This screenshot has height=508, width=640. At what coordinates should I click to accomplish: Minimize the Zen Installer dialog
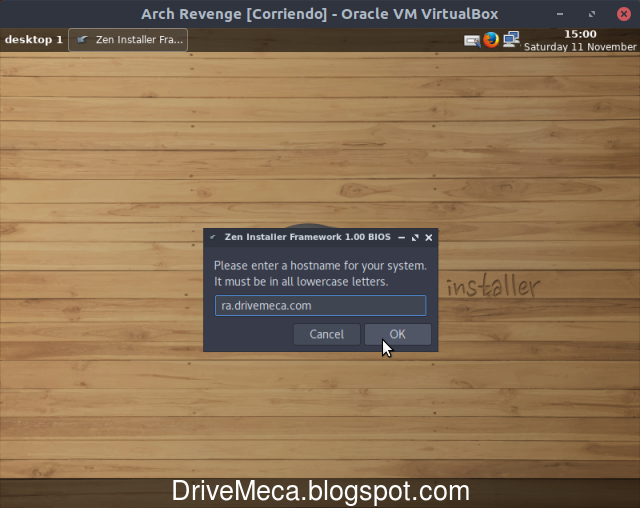click(401, 237)
